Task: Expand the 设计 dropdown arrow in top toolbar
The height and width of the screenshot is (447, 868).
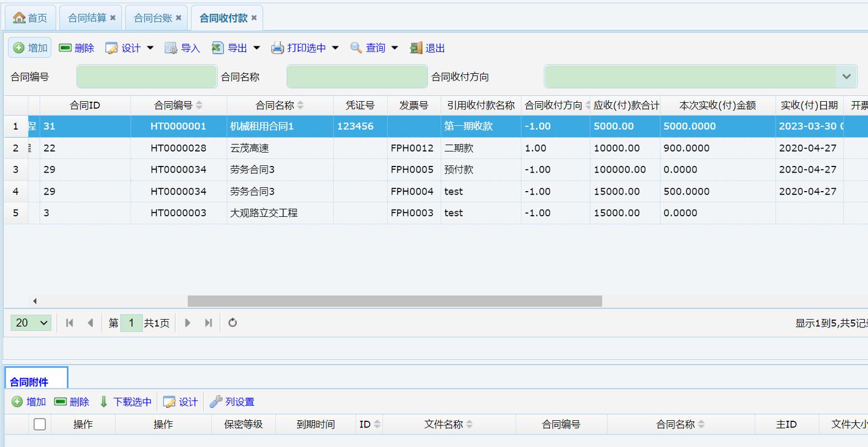Action: click(150, 48)
